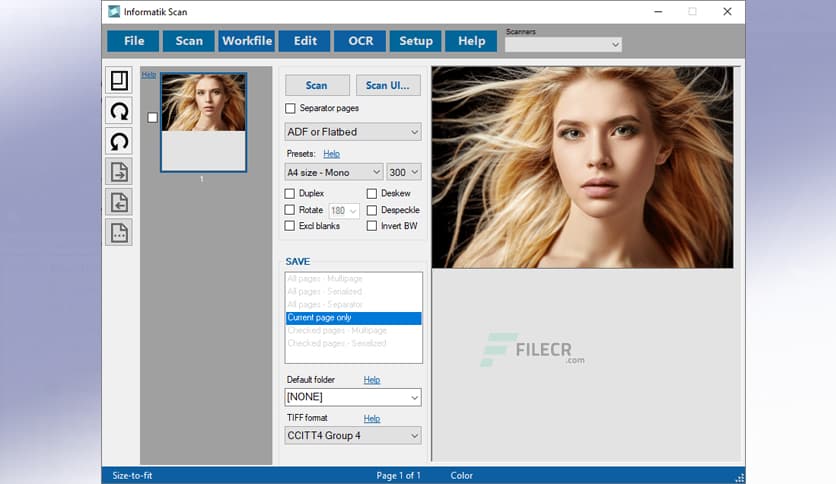Click the resize grip in status bar corner
The height and width of the screenshot is (484, 836).
tap(739, 477)
